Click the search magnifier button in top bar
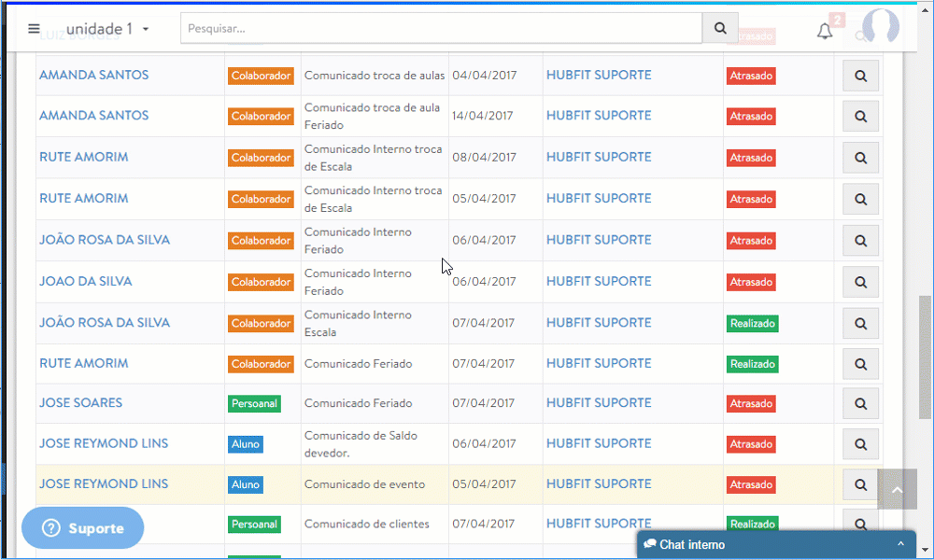This screenshot has height=560, width=934. (x=720, y=28)
